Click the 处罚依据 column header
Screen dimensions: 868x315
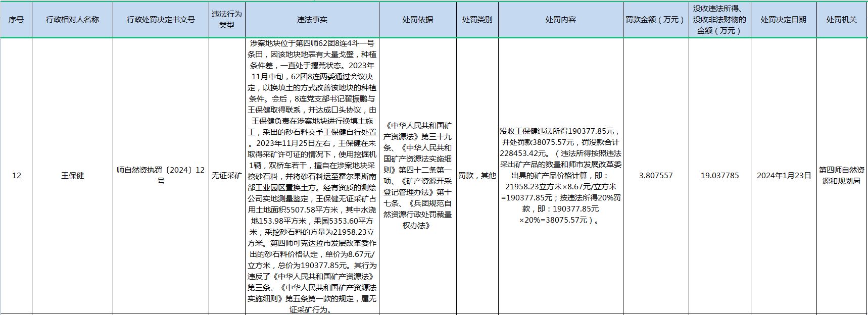[x=417, y=20]
